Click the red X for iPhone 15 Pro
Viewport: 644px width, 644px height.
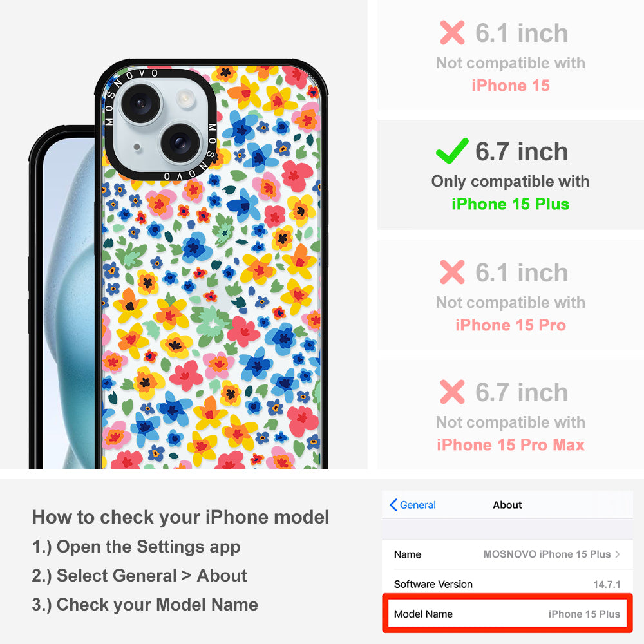pos(452,272)
